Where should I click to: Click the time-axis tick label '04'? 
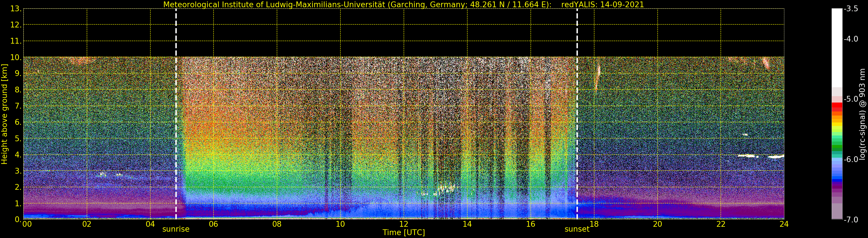[150, 224]
